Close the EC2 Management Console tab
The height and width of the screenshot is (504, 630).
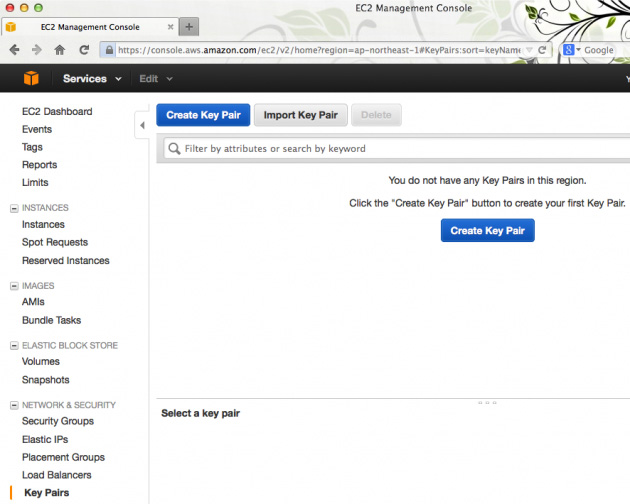pos(170,27)
